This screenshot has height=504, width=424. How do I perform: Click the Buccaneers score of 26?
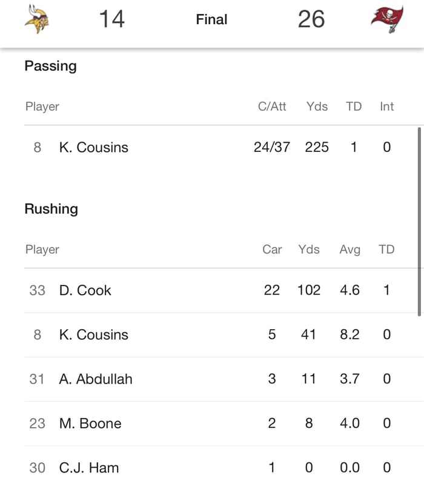pyautogui.click(x=311, y=19)
